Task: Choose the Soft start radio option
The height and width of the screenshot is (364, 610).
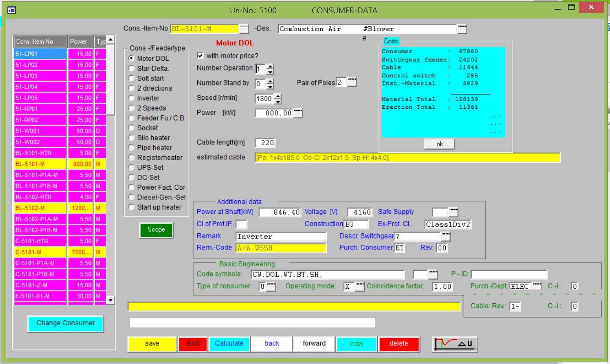Action: coord(131,78)
